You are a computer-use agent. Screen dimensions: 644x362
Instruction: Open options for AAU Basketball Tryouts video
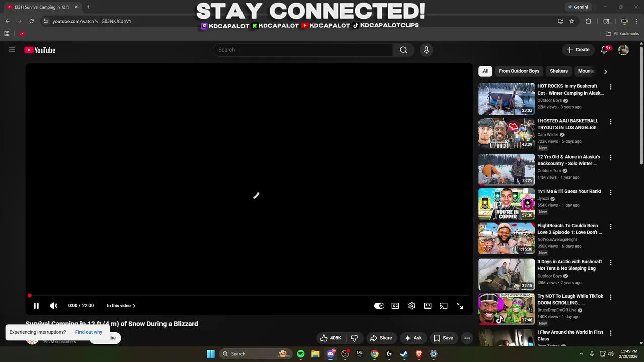(611, 122)
